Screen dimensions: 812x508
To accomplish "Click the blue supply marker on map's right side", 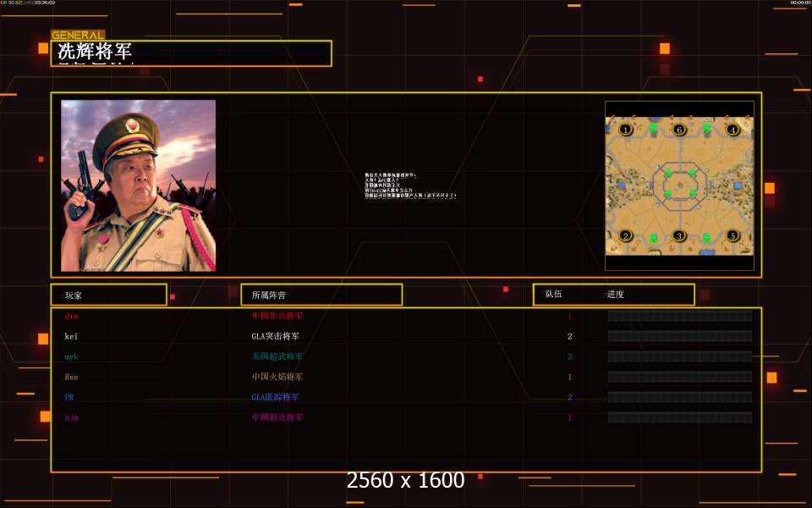I will click(738, 185).
